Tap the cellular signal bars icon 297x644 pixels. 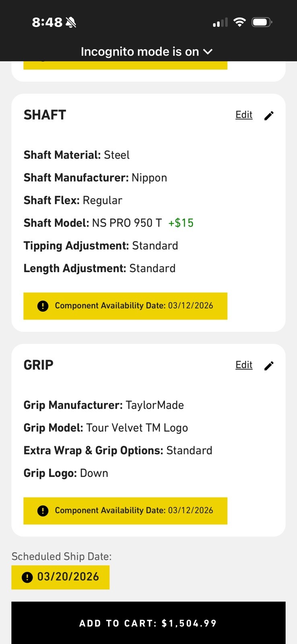point(220,23)
